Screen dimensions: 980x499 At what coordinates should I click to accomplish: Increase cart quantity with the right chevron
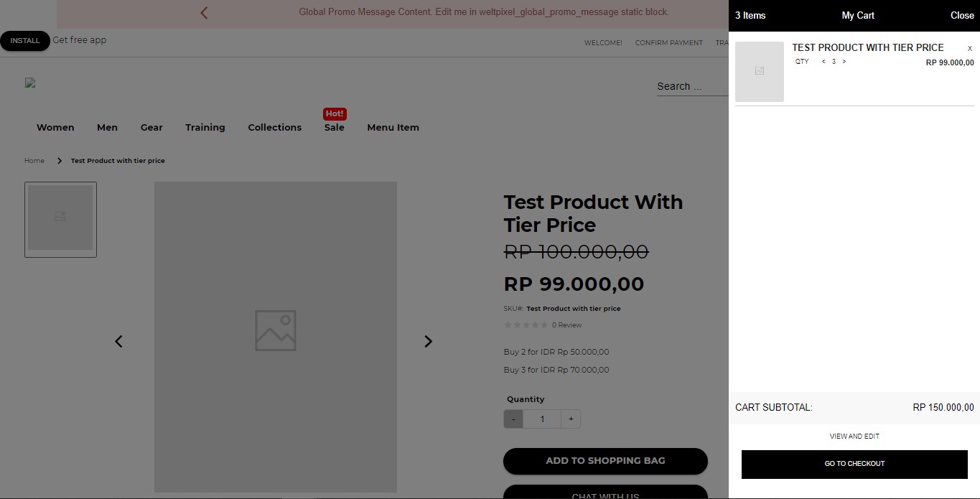click(844, 62)
